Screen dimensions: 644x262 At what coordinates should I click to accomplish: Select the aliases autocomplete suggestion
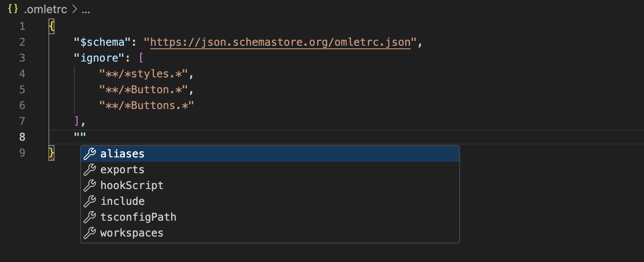(122, 154)
